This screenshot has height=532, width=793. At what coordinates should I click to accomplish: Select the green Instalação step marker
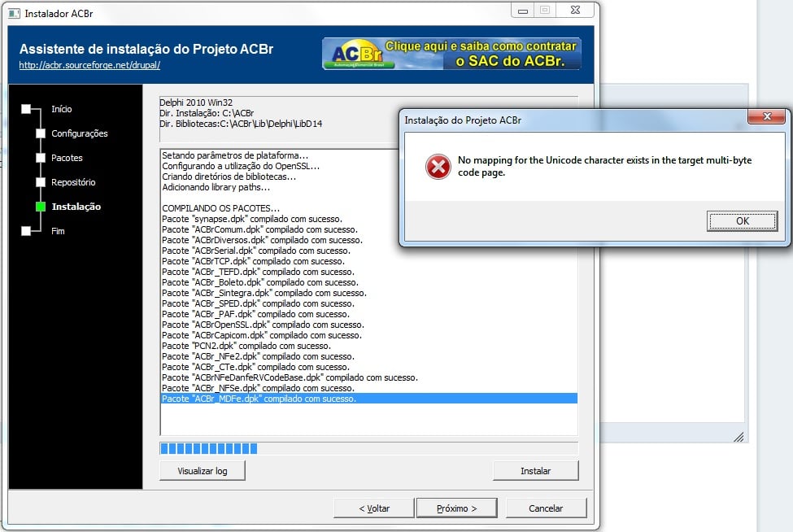[x=41, y=207]
